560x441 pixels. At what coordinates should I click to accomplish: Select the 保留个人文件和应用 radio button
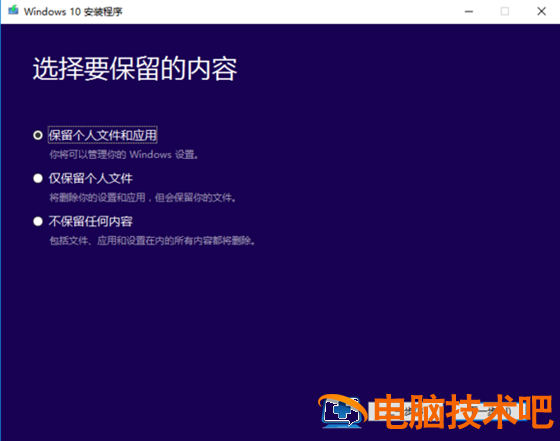38,135
